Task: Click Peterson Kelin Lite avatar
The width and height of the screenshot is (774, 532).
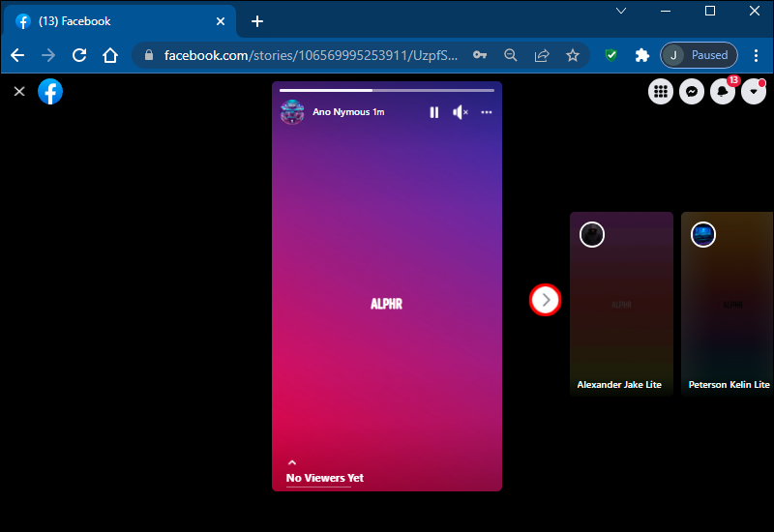Action: (x=703, y=234)
